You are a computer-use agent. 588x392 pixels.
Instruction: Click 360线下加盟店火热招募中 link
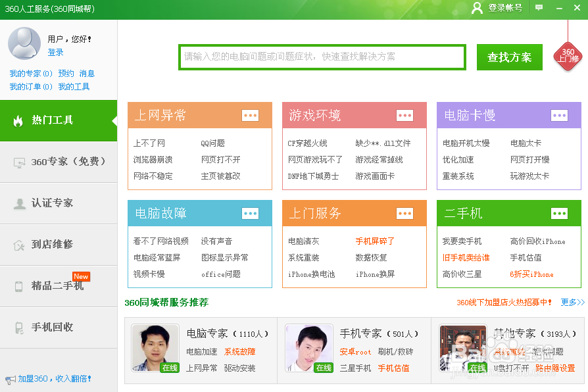[504, 303]
